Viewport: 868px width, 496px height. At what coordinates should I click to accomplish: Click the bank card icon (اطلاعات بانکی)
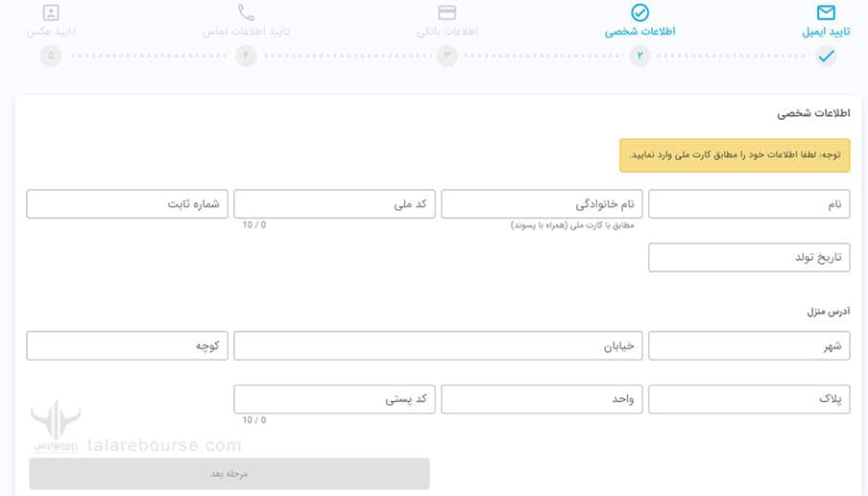click(446, 12)
